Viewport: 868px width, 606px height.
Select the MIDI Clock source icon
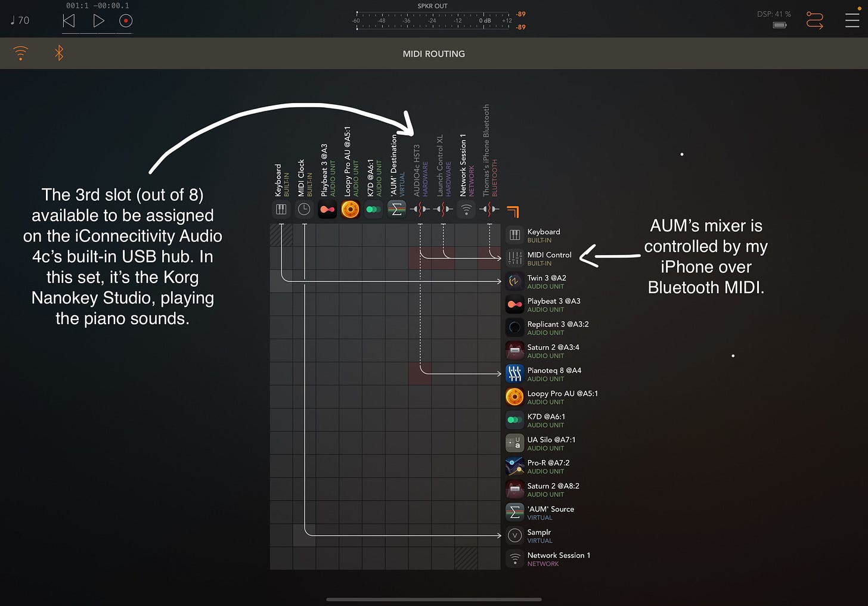[304, 209]
